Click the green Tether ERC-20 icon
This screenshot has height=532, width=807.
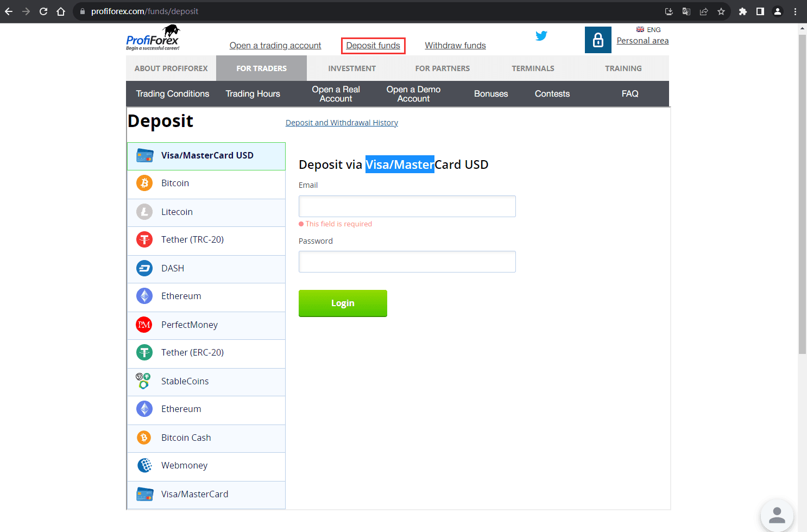click(144, 352)
